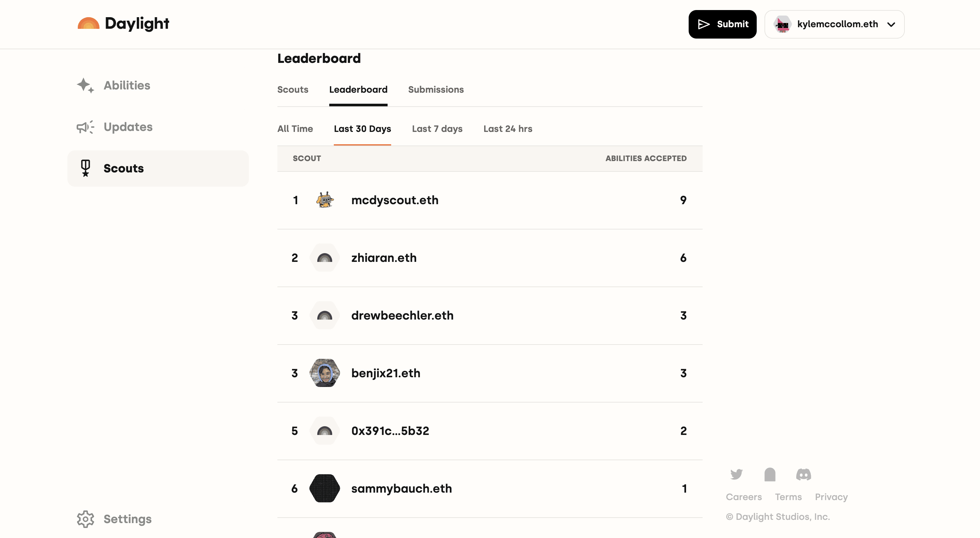This screenshot has width=980, height=538.
Task: Click the Submit play-button icon
Action: (x=703, y=25)
